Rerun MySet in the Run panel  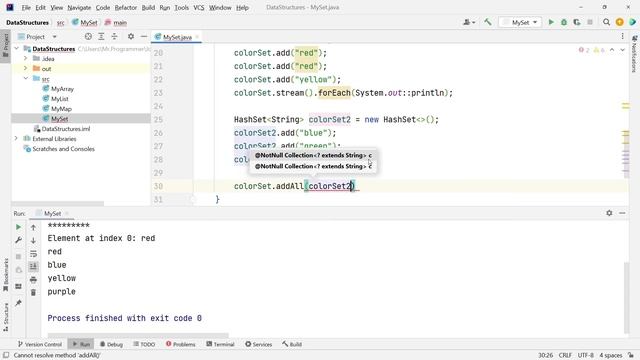18,227
